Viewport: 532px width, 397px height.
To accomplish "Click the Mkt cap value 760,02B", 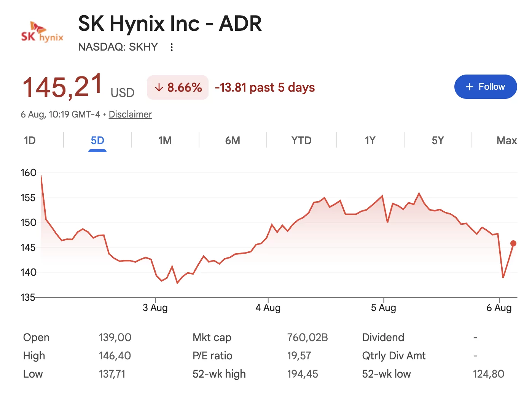I will click(x=307, y=338).
